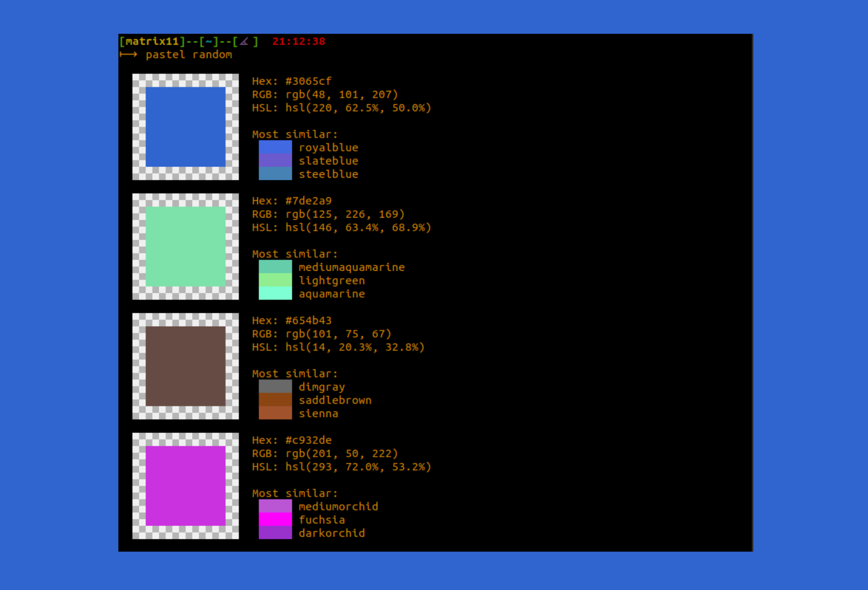Click the text 'HSL: hsl(220, 62.5%, 50.0%)'
Image resolution: width=868 pixels, height=590 pixels.
coord(342,108)
